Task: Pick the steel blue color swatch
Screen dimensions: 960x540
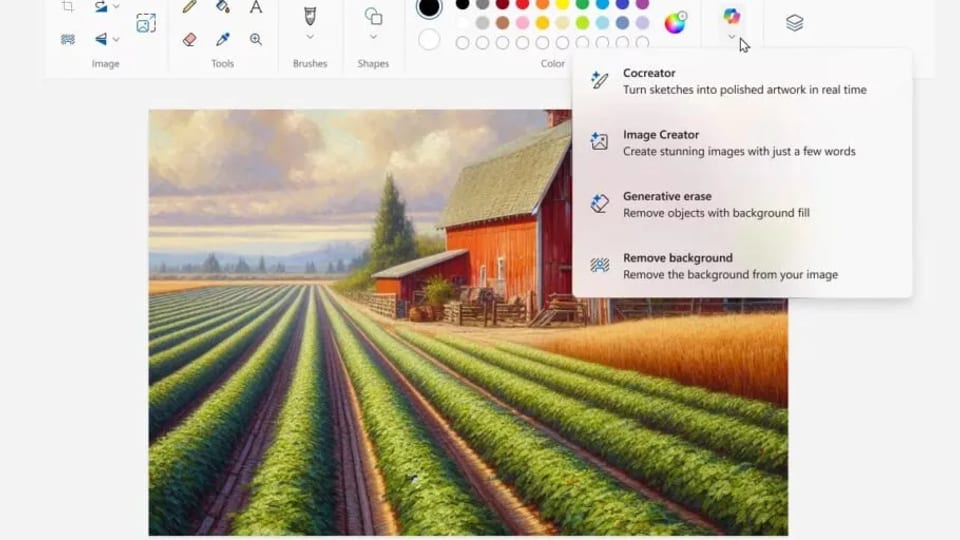Action: 622,23
